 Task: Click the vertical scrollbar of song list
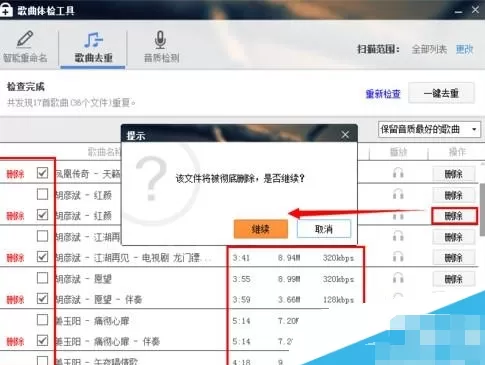pos(482,209)
